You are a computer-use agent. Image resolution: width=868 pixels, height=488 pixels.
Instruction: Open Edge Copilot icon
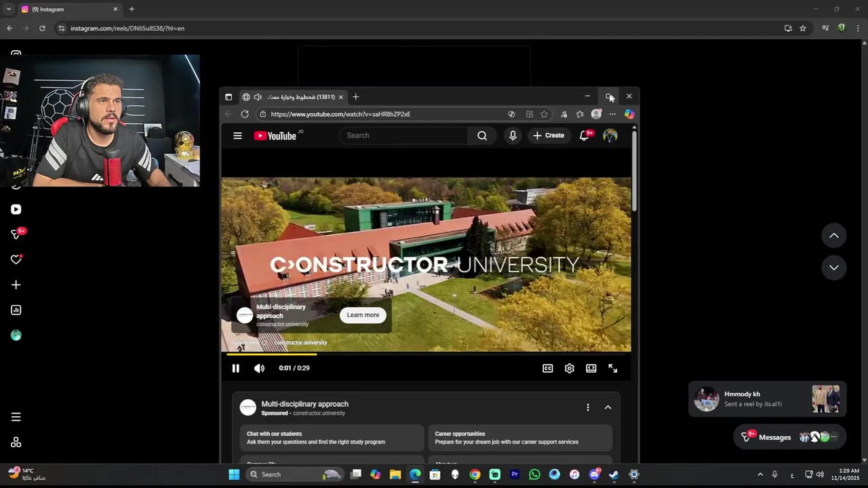coord(629,114)
